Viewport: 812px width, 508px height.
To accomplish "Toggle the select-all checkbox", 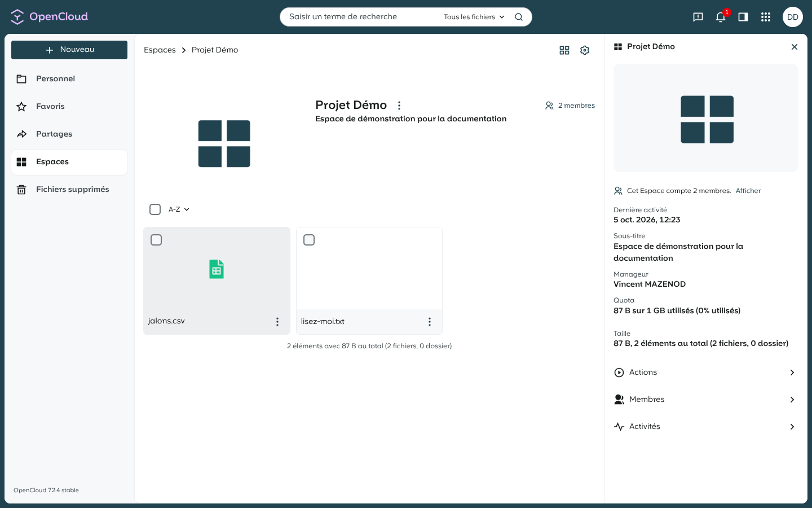I will (155, 209).
